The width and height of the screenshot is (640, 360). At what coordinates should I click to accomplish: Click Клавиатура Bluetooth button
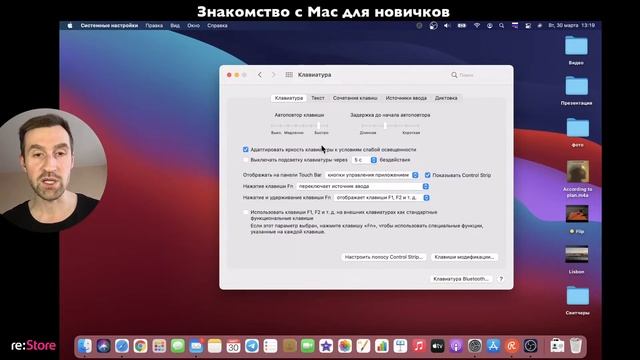tap(460, 279)
